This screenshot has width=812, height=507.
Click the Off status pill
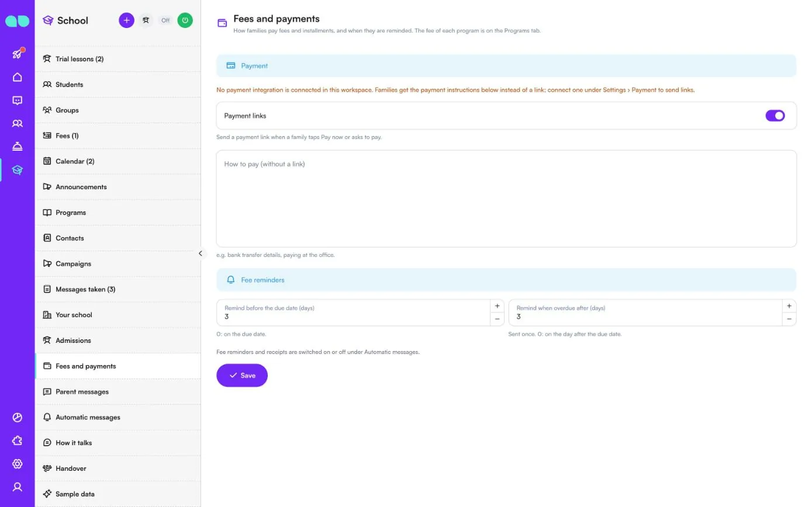tap(165, 20)
